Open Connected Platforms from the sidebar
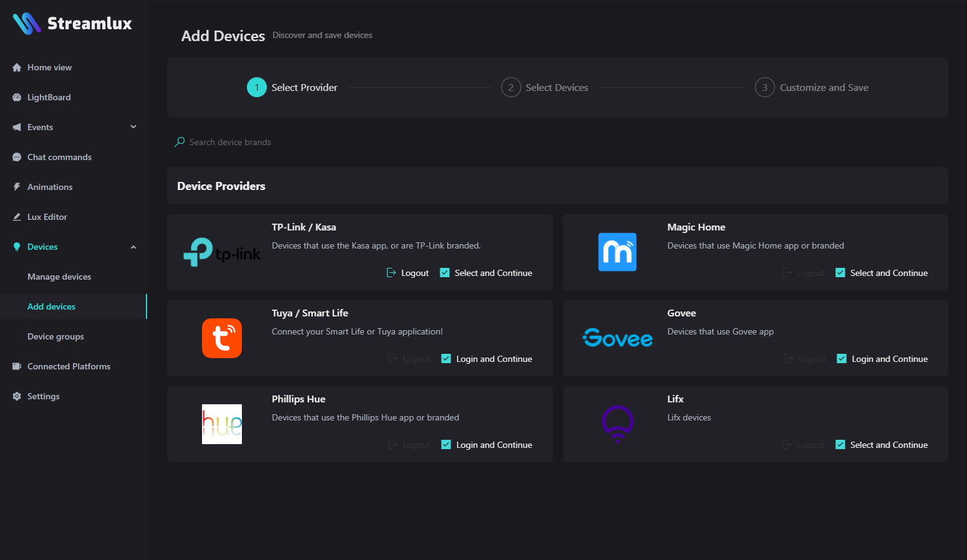This screenshot has height=560, width=967. click(x=69, y=366)
